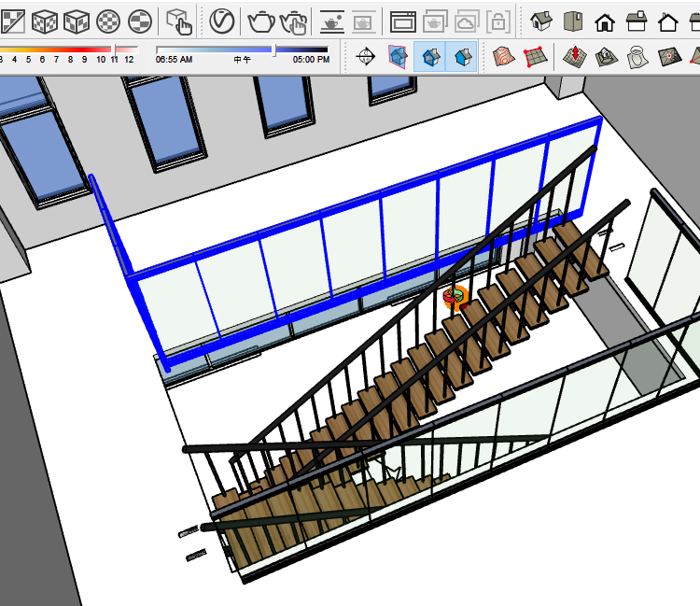
Task: Click the greyed Viewport Render Region icon
Action: pos(363,21)
